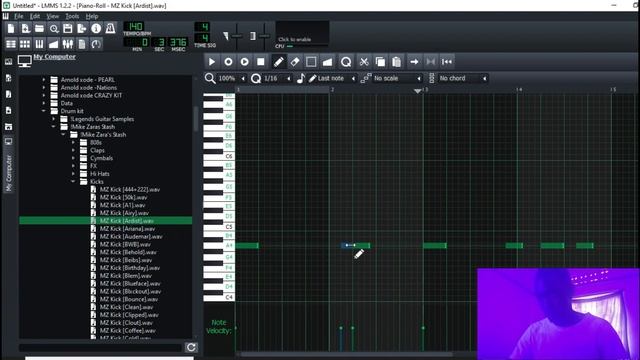Open the Edit menu
640x360 pixels.
[35, 16]
